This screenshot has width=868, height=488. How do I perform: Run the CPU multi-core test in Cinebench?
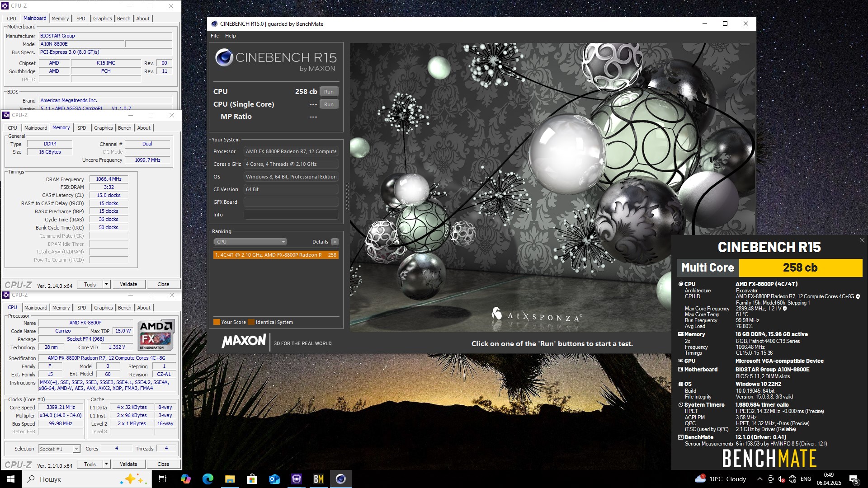point(329,92)
